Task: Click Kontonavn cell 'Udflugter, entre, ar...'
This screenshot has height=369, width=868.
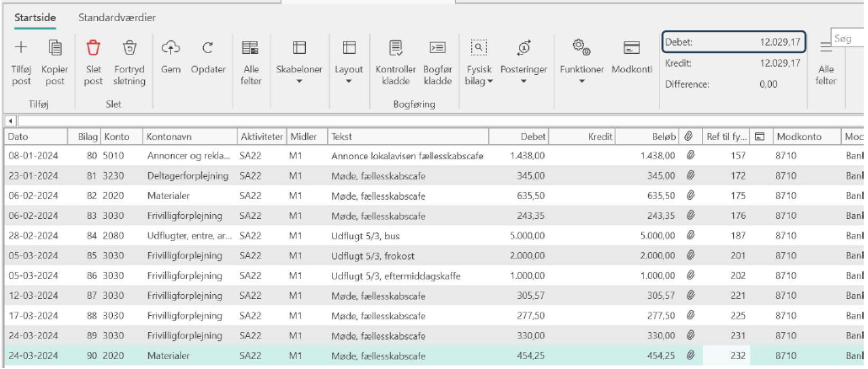Action: click(x=190, y=236)
